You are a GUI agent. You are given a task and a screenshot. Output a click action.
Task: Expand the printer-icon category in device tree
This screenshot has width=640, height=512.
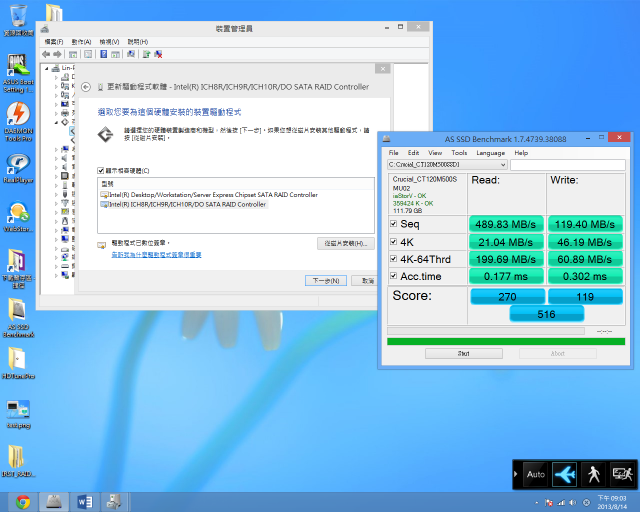56,113
